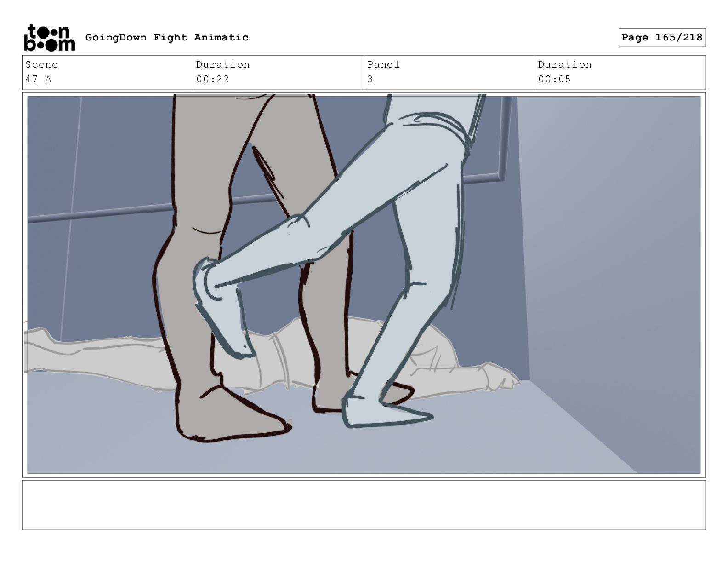Click the storyboard panel image
The image size is (728, 563).
364,285
